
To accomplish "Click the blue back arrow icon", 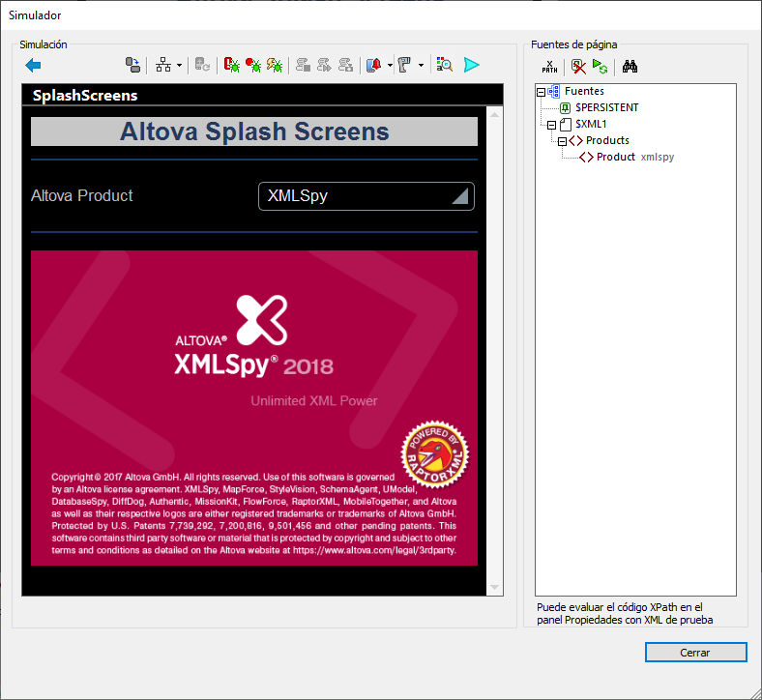I will click(33, 65).
